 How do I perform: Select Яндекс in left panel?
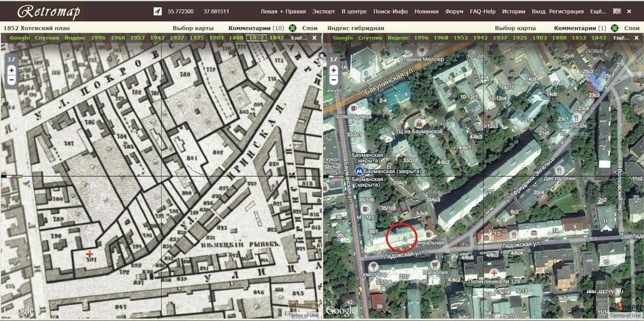pyautogui.click(x=75, y=38)
